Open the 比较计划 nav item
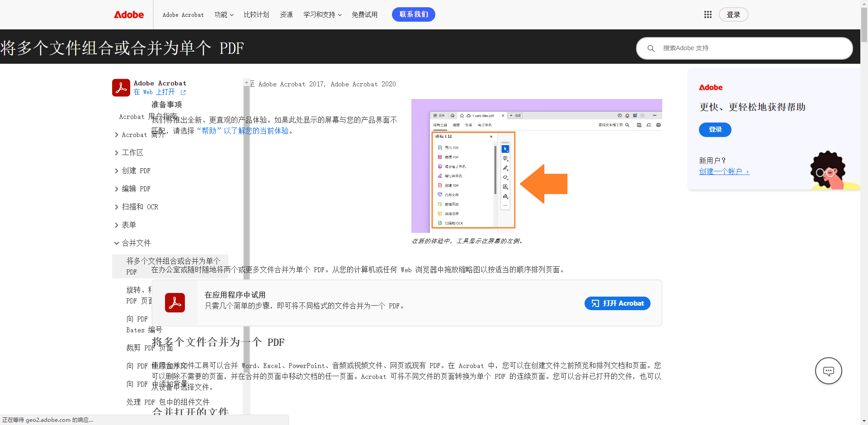The width and height of the screenshot is (868, 425). [x=256, y=14]
